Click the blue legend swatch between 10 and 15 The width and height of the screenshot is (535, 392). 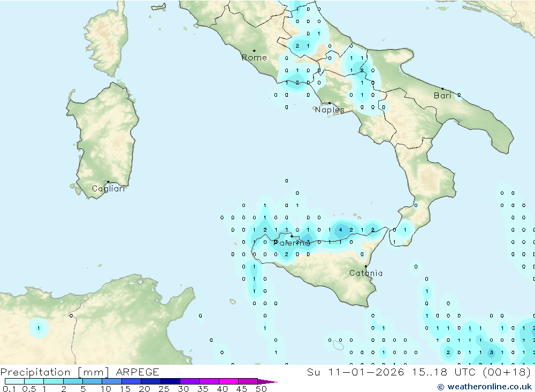[x=112, y=381]
